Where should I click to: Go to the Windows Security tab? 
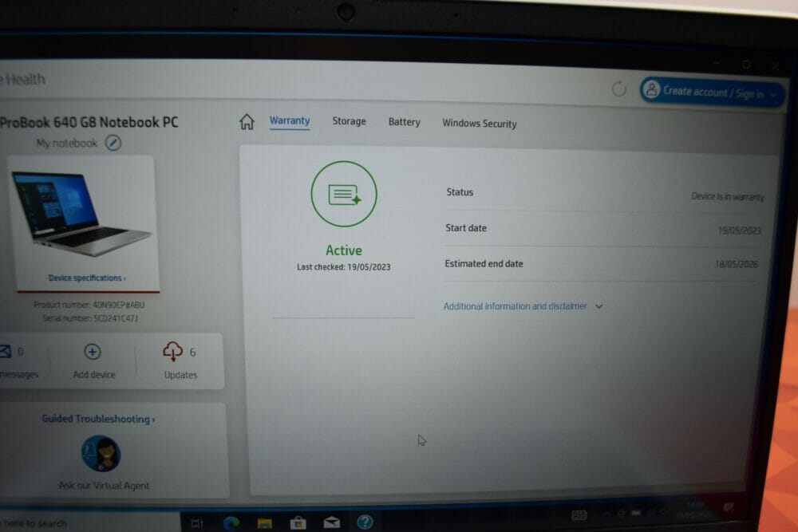pos(480,123)
